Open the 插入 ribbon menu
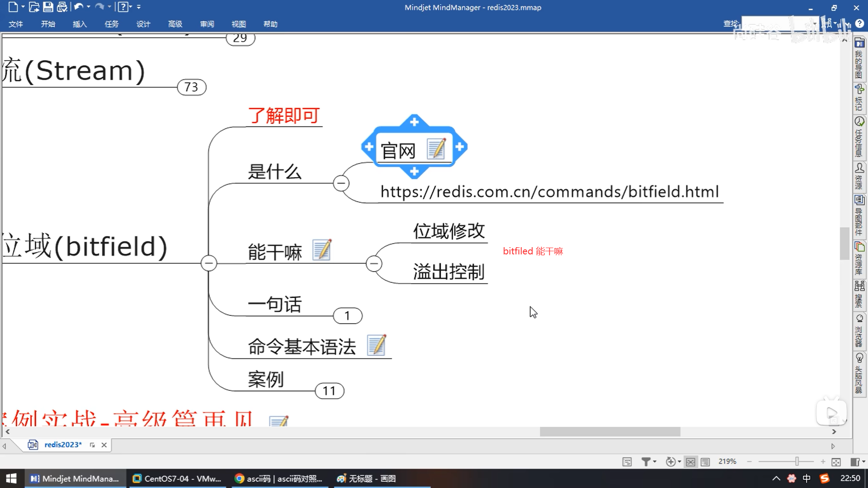Viewport: 868px width, 488px height. click(80, 24)
